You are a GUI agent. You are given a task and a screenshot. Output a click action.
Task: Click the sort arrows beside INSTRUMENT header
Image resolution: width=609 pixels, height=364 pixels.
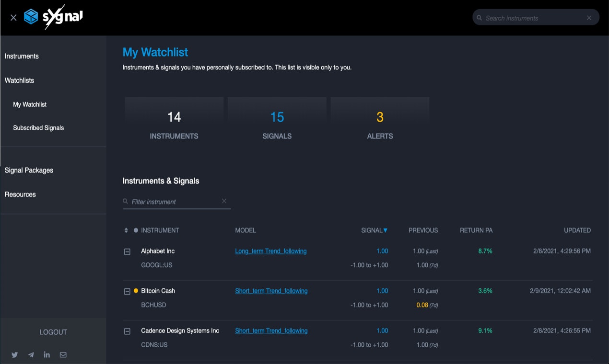click(x=126, y=230)
